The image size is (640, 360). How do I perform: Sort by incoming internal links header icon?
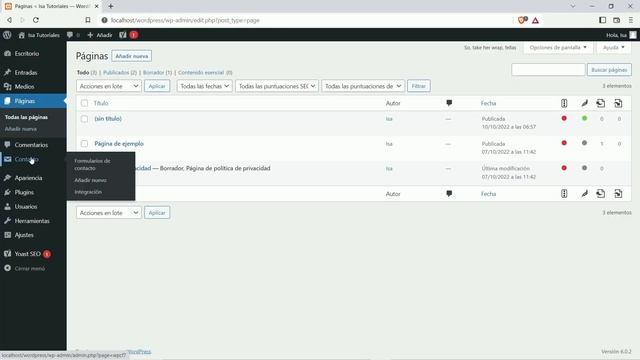[x=618, y=103]
